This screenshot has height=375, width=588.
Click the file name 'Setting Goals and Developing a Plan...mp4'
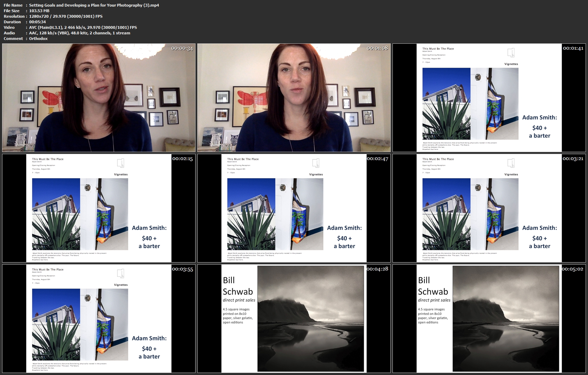pos(94,5)
